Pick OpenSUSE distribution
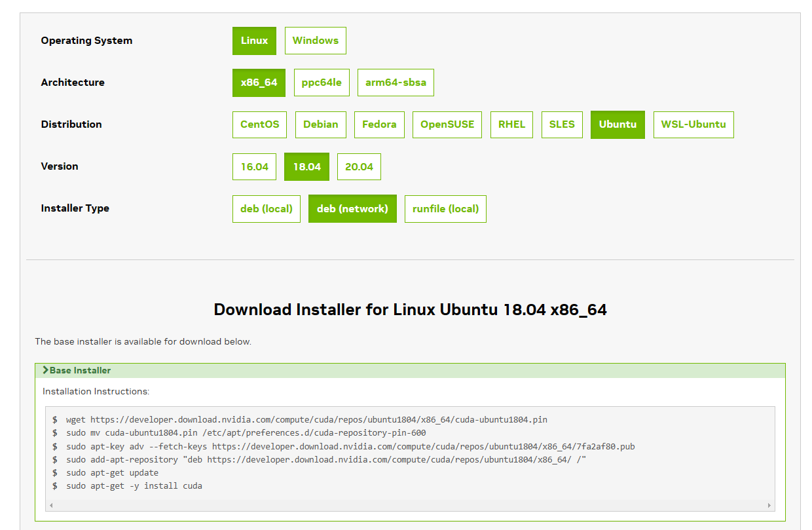 coord(447,124)
